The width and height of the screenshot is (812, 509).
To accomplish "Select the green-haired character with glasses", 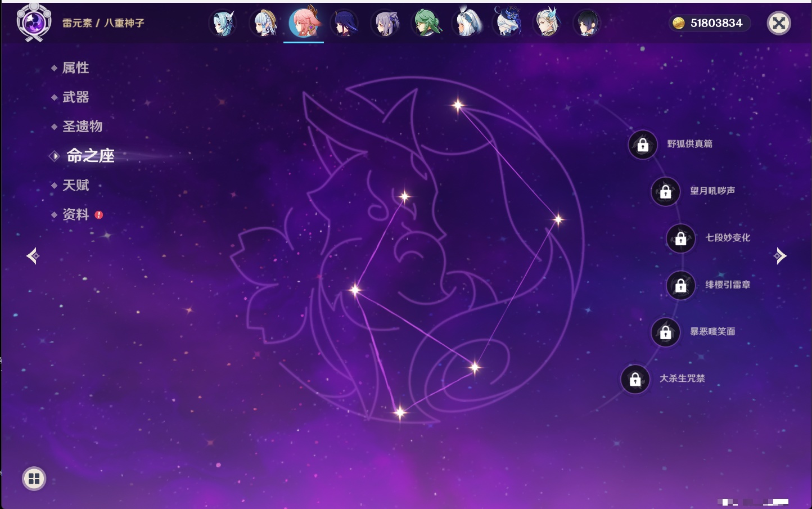I will 426,24.
